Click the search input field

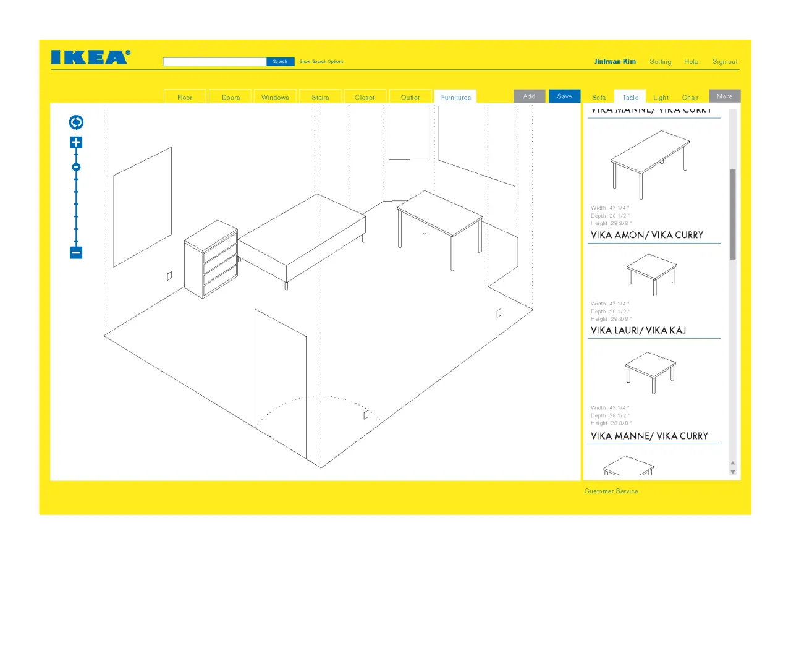click(214, 62)
